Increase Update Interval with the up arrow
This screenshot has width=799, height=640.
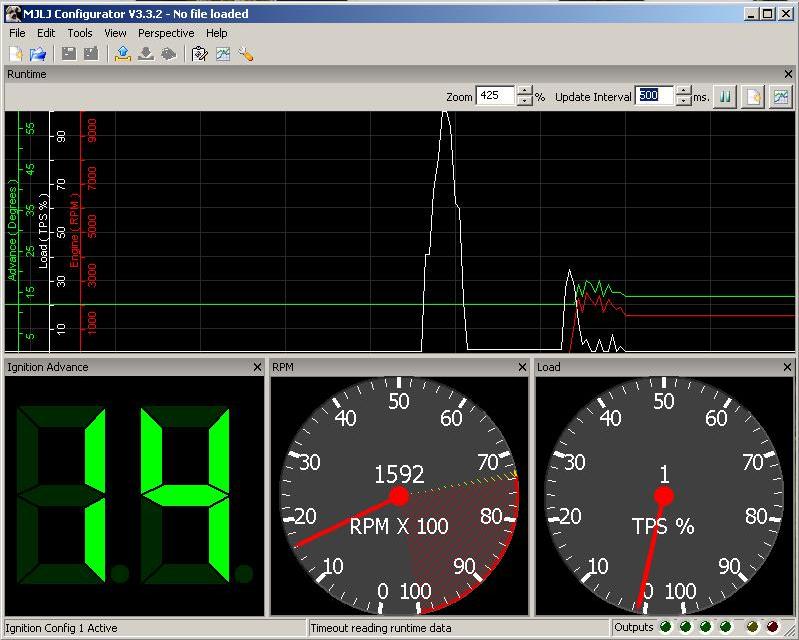pos(683,91)
